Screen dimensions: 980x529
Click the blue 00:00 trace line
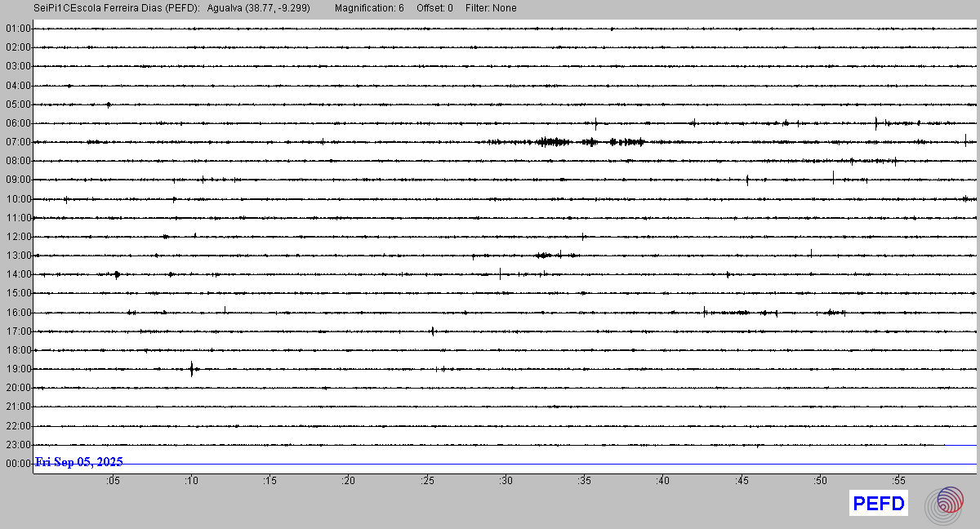pos(572,464)
